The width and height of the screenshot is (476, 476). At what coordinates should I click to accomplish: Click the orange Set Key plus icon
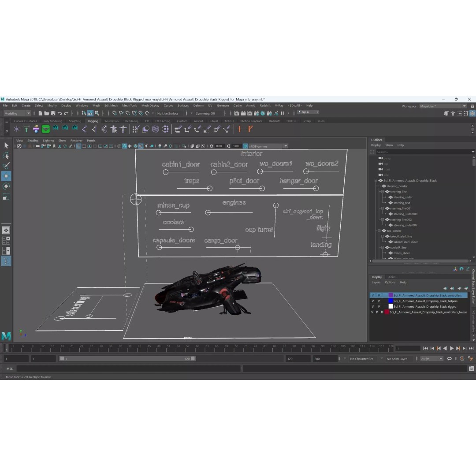(x=239, y=129)
